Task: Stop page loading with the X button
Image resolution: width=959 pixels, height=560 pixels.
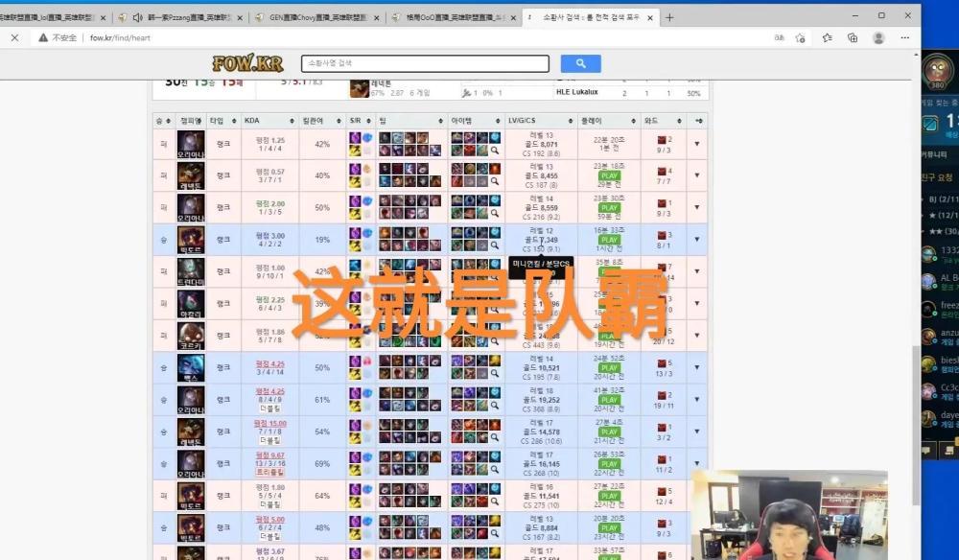Action: coord(14,38)
